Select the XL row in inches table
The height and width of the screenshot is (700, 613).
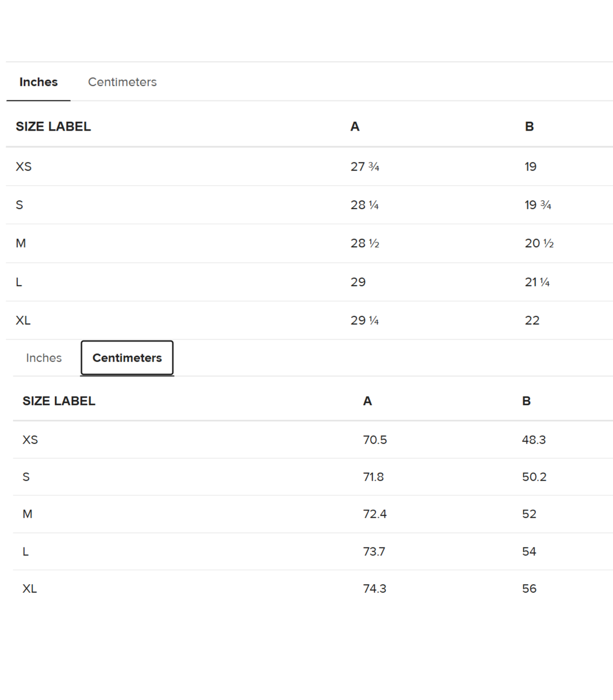click(310, 321)
